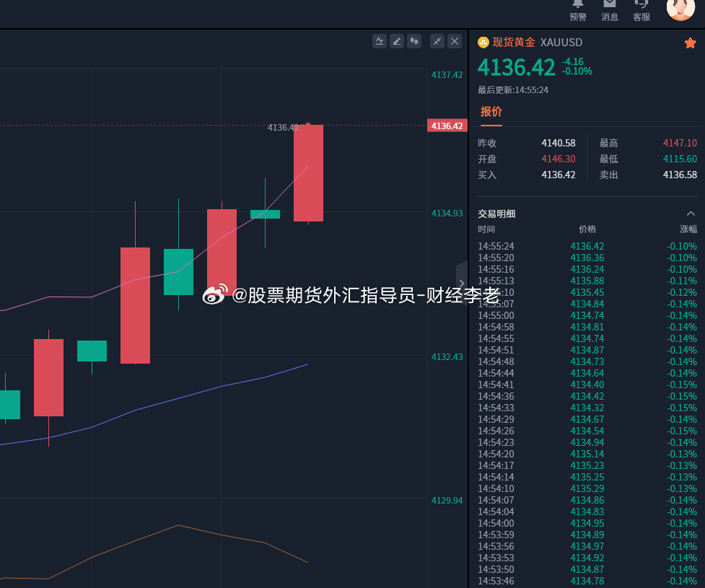
Task: Click the gold XAUUSD instrument icon
Action: coord(483,43)
